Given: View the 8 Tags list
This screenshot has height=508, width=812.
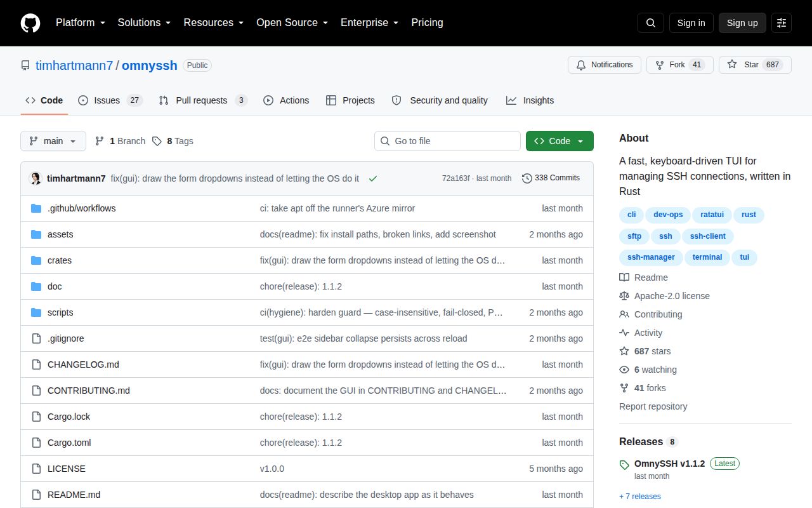Looking at the screenshot, I should point(173,141).
